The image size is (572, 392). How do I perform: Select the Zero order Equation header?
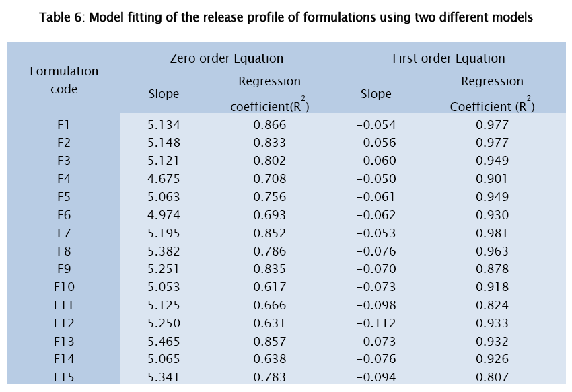coord(226,58)
